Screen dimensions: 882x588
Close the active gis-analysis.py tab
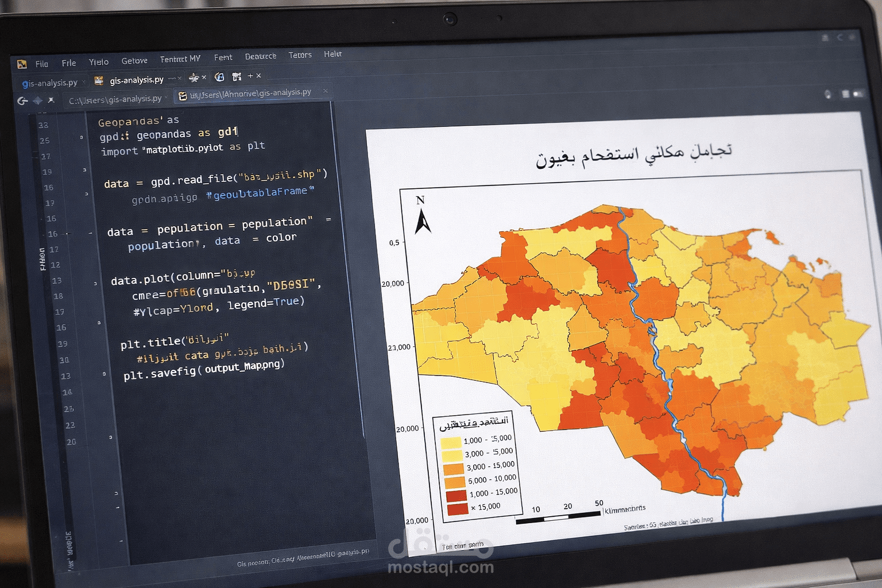tap(179, 78)
